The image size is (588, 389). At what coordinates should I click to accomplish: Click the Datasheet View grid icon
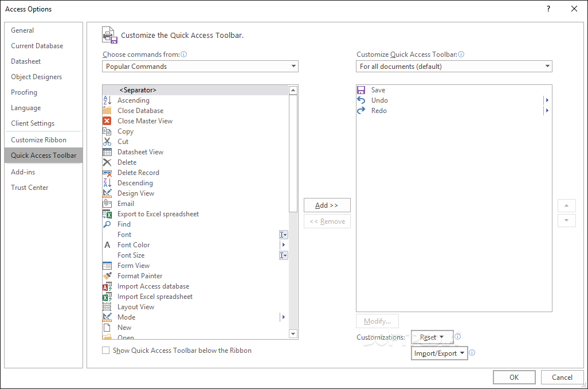(x=107, y=152)
